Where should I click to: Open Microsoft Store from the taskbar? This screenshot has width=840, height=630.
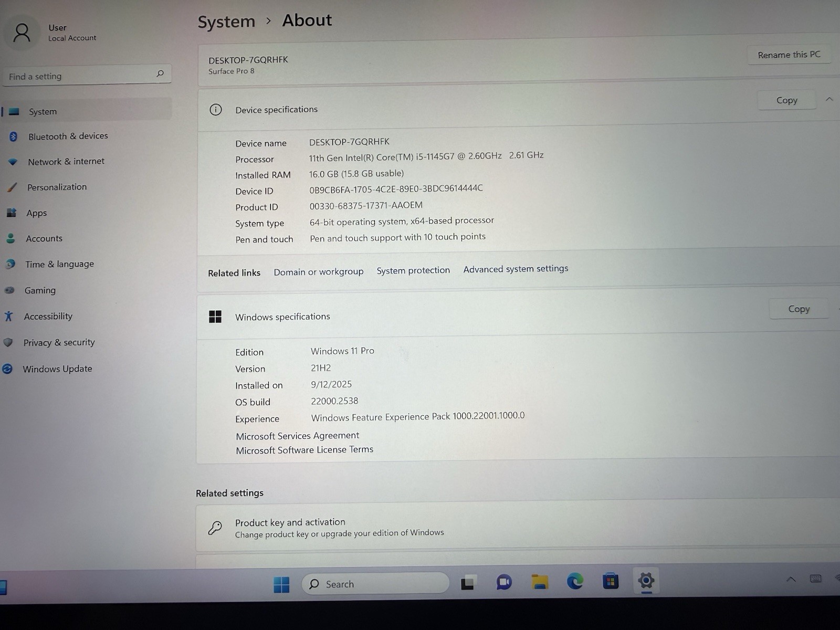(x=610, y=581)
